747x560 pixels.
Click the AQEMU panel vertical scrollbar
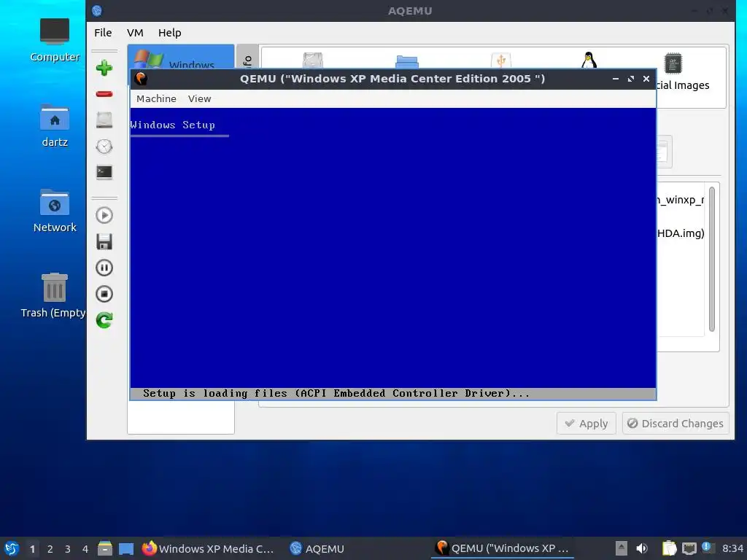click(712, 259)
